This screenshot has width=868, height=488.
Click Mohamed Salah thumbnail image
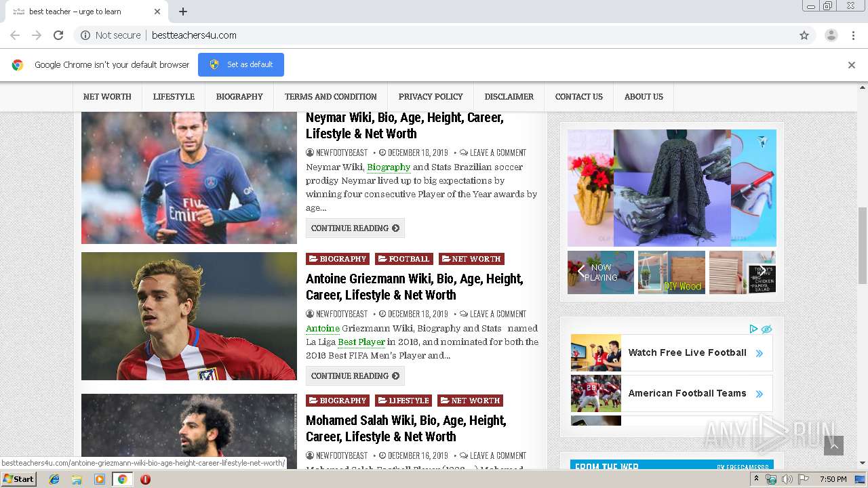coord(189,431)
